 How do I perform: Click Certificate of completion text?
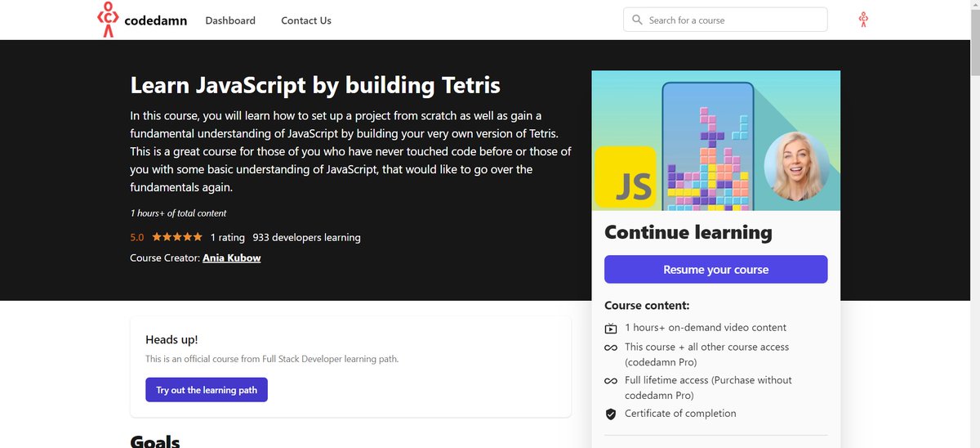pyautogui.click(x=680, y=414)
